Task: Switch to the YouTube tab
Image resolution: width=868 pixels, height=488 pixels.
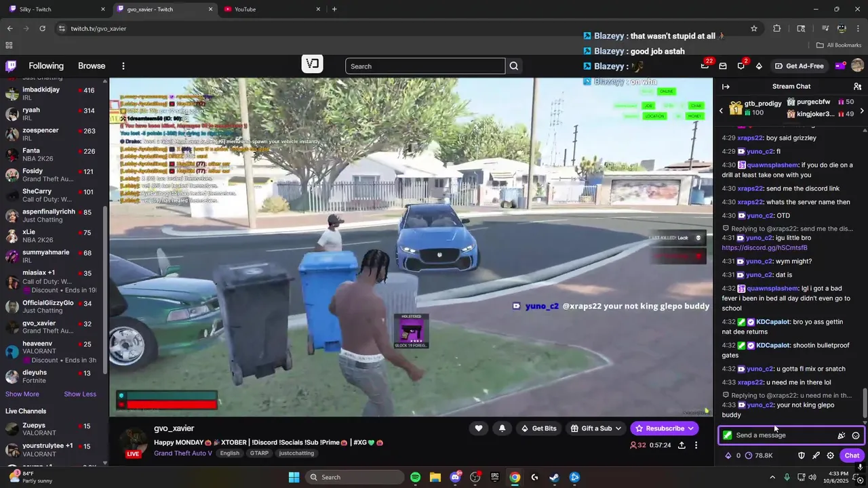Action: [271, 9]
